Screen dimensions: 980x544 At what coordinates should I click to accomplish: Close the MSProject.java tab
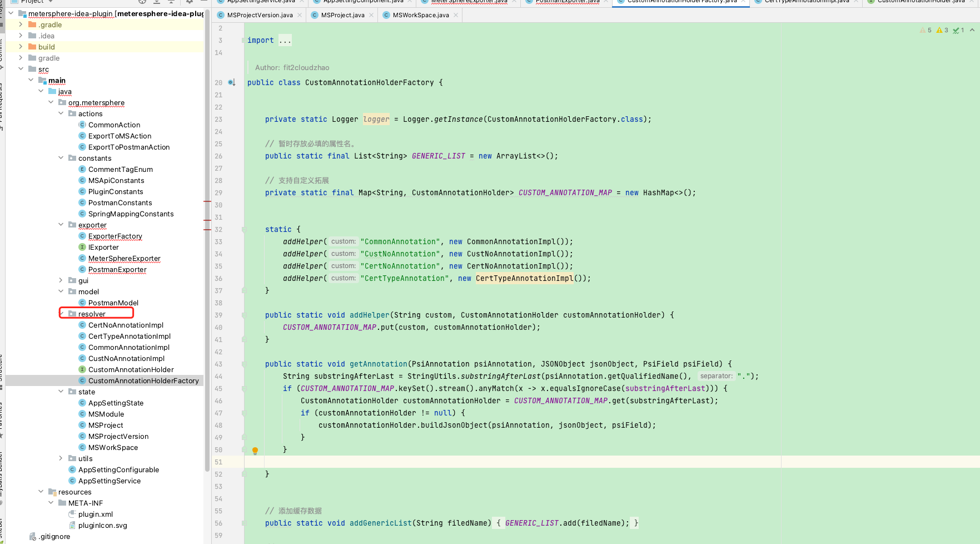(x=371, y=15)
